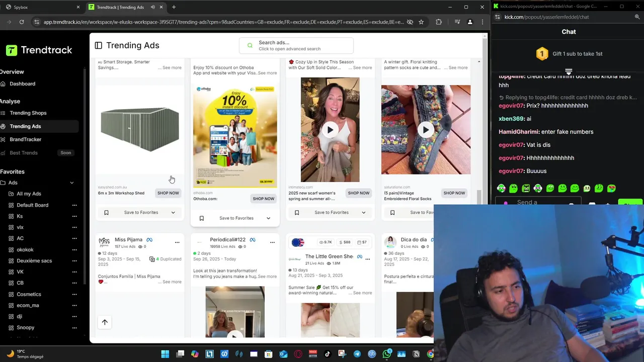The width and height of the screenshot is (644, 362).
Task: Open options dots for Snoopy board
Action: tap(74, 327)
